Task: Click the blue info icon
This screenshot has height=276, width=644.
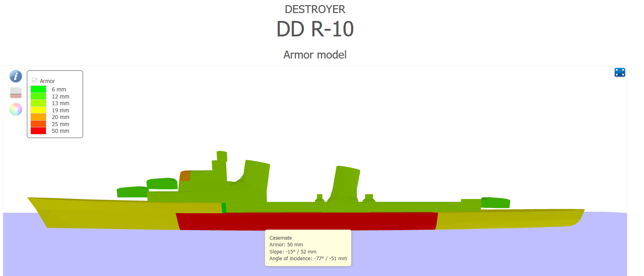Action: (x=16, y=76)
